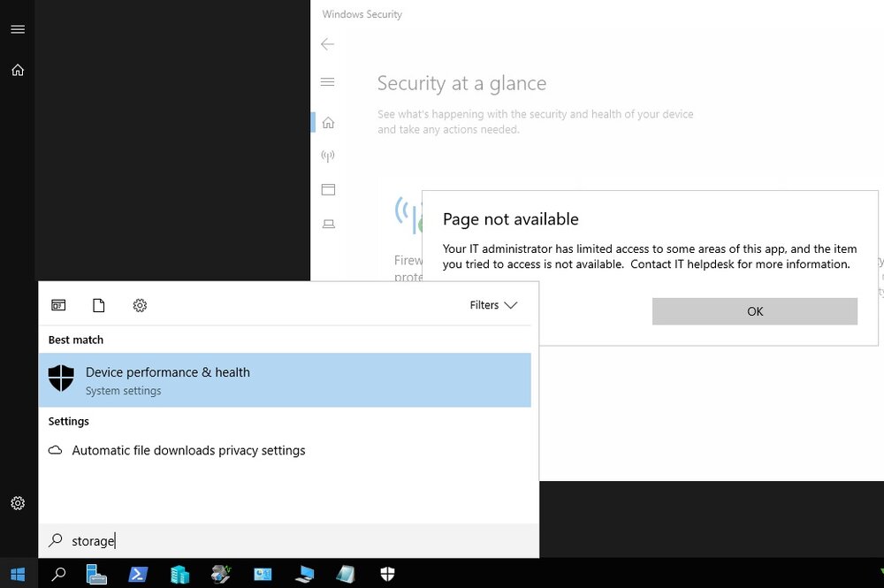Viewport: 884px width, 588px height.
Task: Click the firewall tile icon behind dialog
Action: (x=408, y=214)
